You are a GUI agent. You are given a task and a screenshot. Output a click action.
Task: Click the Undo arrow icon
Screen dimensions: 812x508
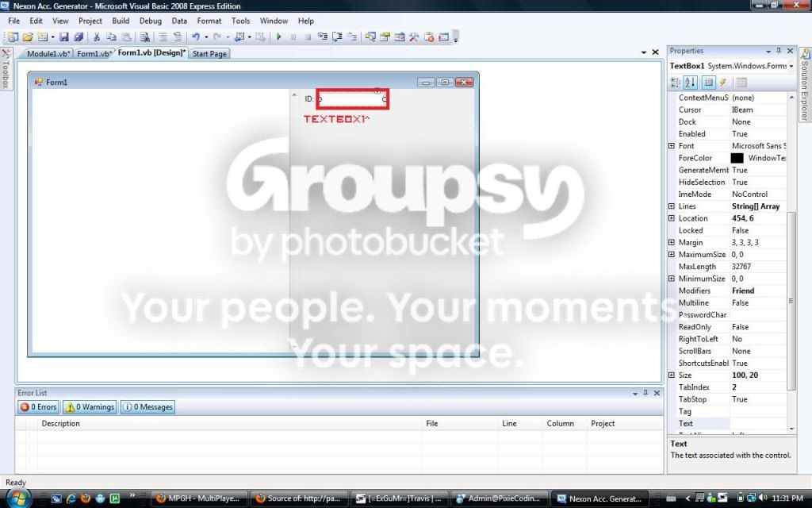tap(196, 37)
